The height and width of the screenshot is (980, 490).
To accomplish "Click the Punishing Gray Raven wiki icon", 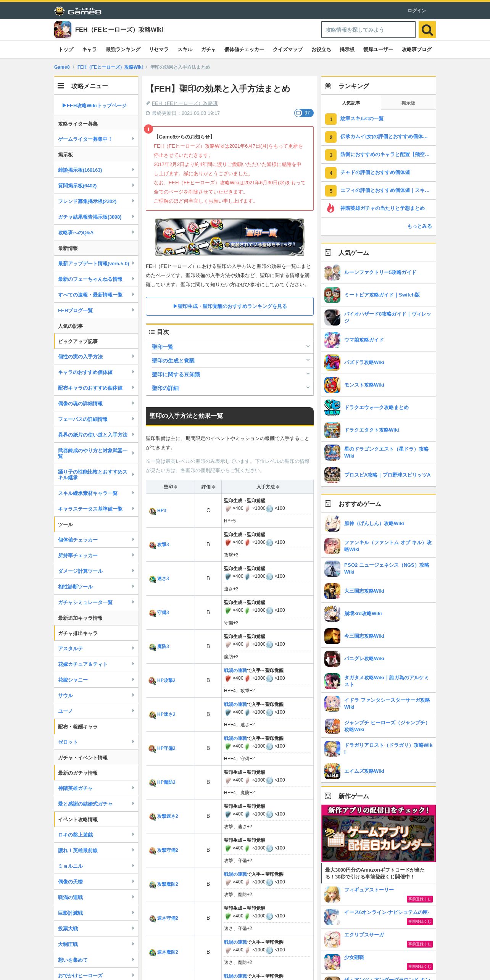I will click(x=332, y=659).
